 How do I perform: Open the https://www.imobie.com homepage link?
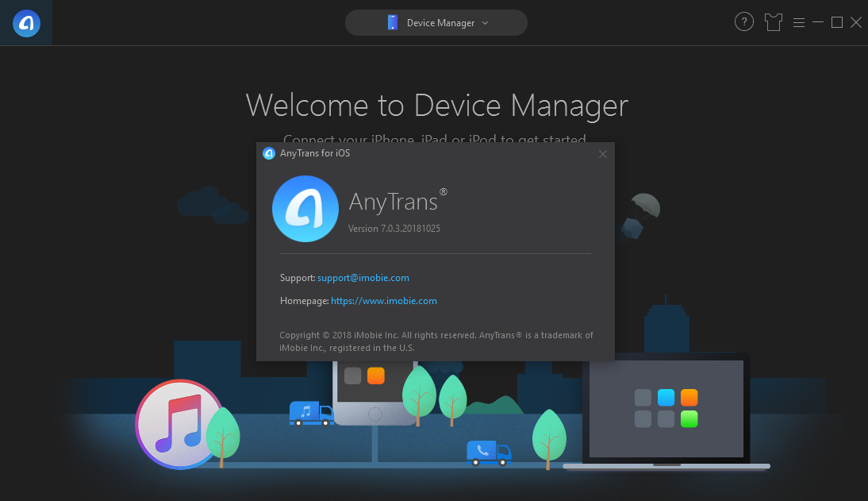tap(384, 301)
